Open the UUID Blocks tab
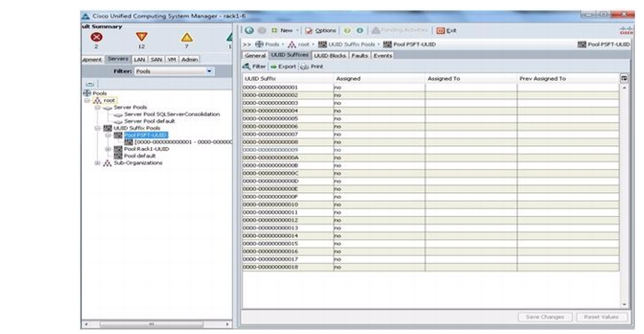Image resolution: width=644 pixels, height=334 pixels. [330, 55]
